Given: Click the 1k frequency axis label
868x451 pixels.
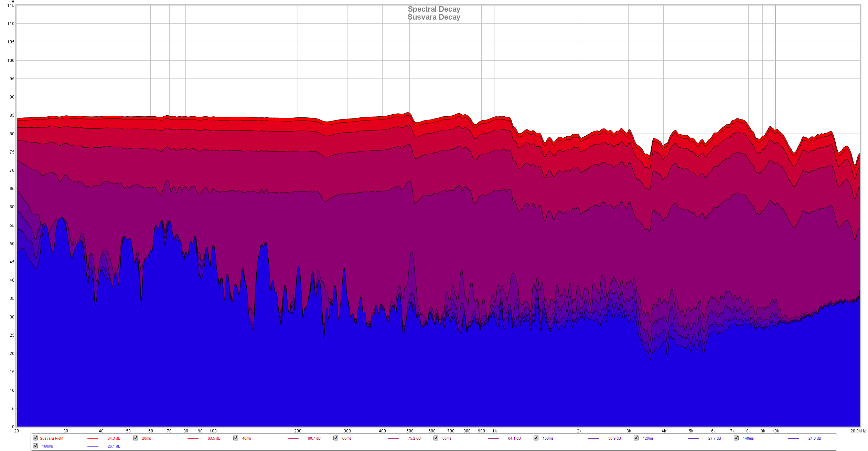Looking at the screenshot, I should (x=494, y=431).
